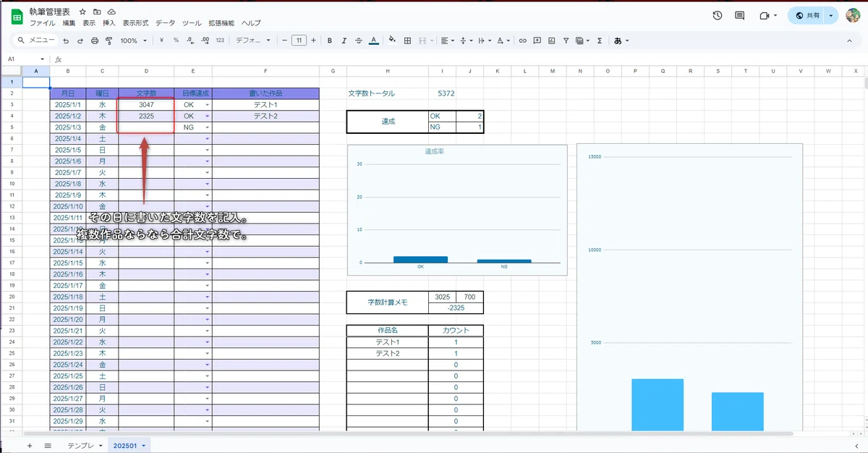
Task: Open the ファイル menu
Action: [43, 23]
